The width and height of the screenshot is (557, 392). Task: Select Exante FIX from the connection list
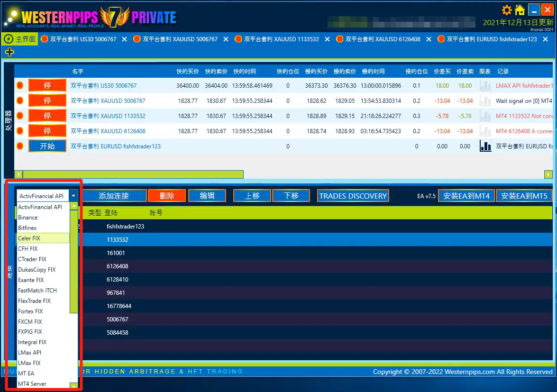pyautogui.click(x=43, y=280)
